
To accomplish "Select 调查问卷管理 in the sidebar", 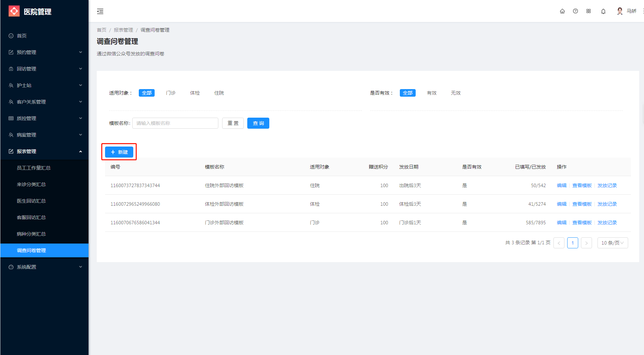I will click(44, 250).
